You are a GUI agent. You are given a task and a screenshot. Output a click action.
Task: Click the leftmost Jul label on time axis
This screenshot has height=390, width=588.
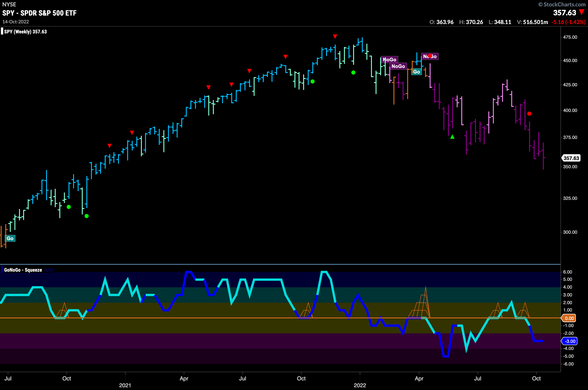[x=8, y=378]
